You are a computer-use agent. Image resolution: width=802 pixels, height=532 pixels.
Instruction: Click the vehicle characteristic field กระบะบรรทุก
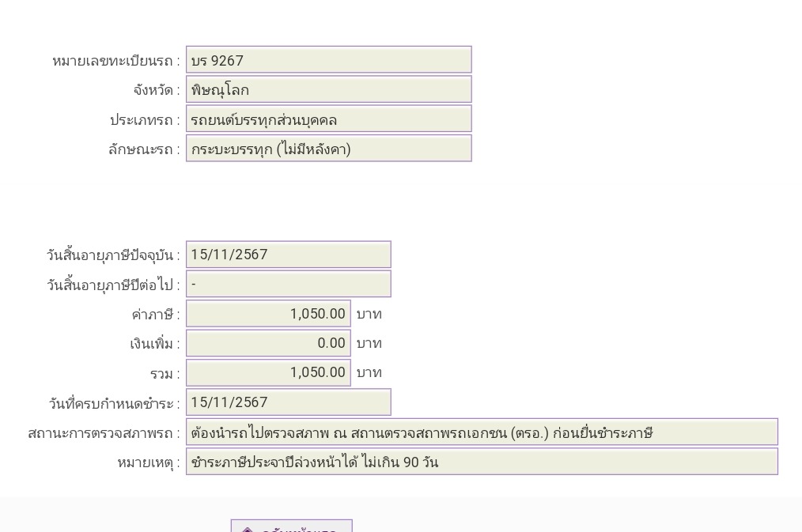[328, 149]
